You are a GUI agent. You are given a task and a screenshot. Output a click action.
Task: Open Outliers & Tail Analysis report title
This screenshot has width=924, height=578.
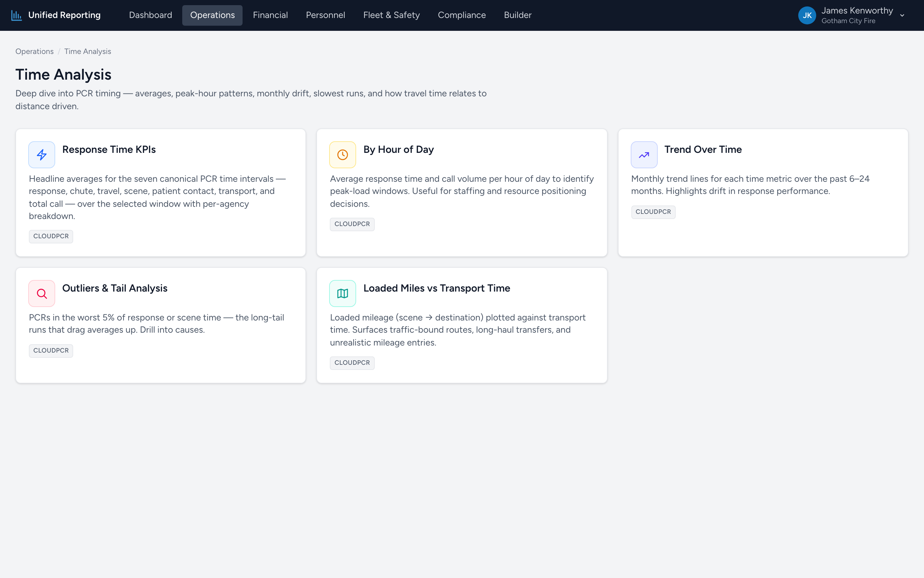tap(115, 288)
